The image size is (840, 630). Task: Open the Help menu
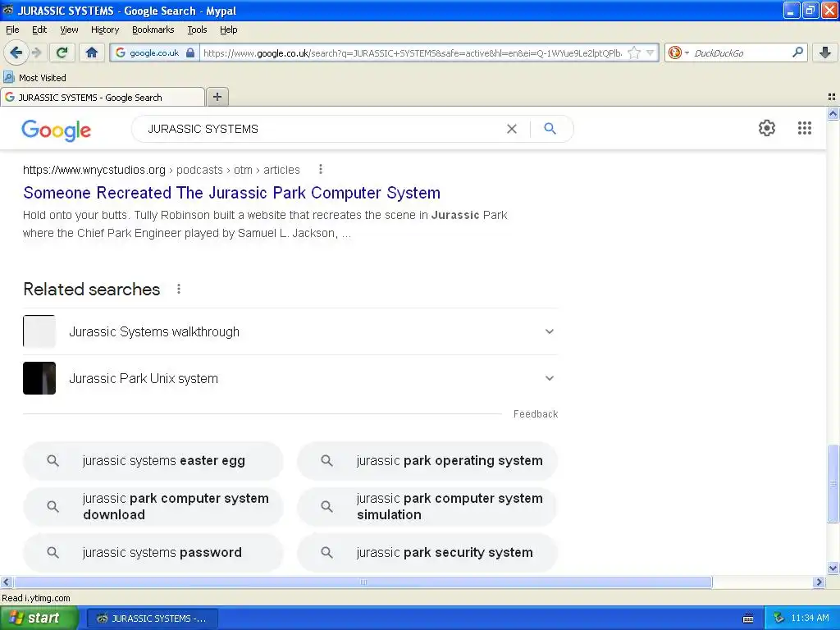click(228, 30)
